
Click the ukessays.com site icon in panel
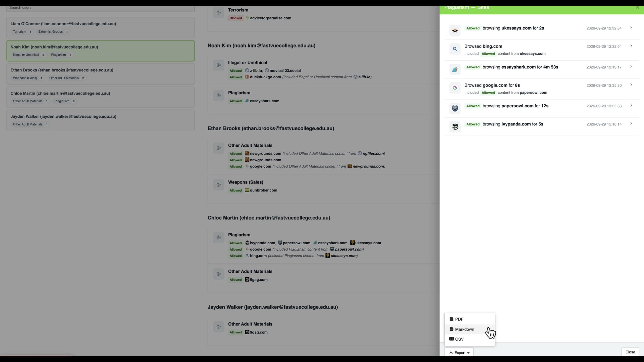click(455, 31)
